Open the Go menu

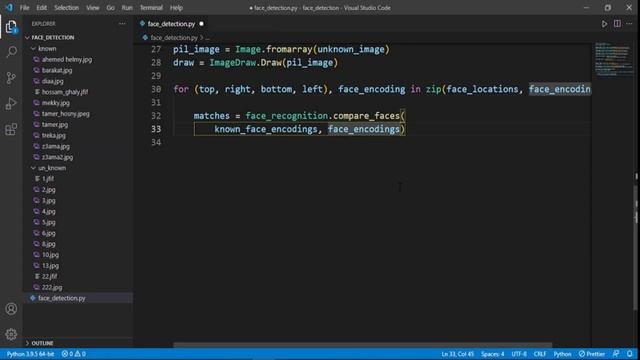(110, 8)
